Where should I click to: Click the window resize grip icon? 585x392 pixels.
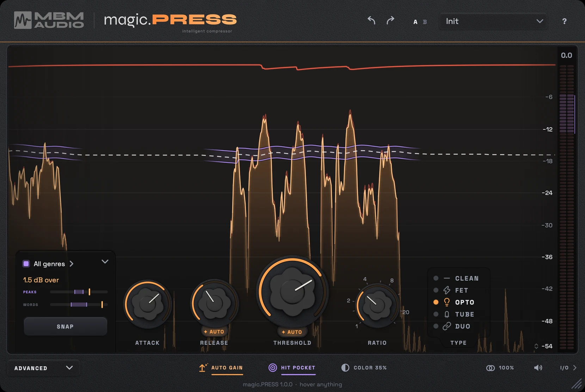577,384
